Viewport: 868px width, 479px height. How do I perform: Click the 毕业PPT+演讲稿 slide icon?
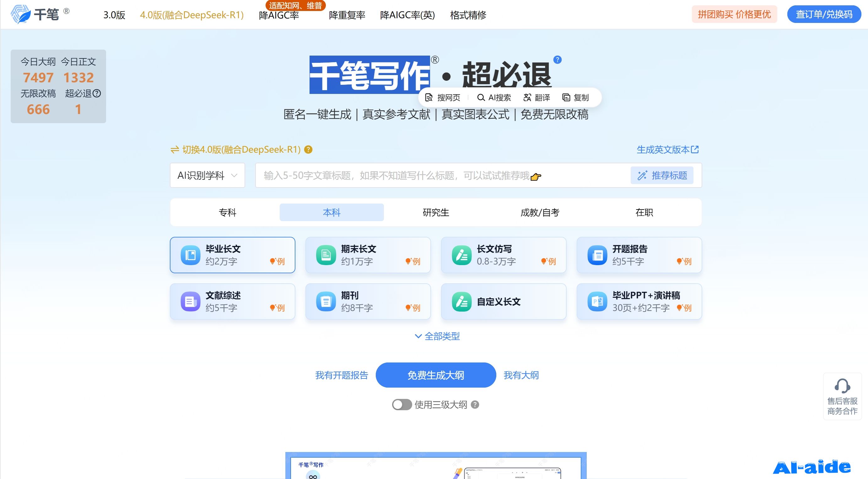pos(597,302)
